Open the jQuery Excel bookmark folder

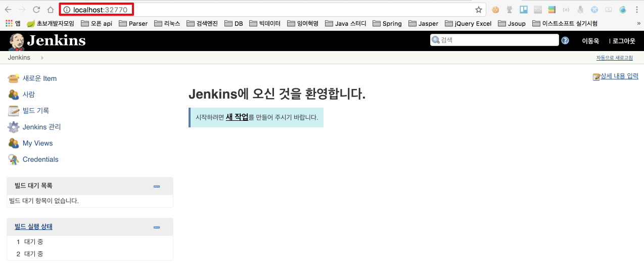pyautogui.click(x=468, y=23)
